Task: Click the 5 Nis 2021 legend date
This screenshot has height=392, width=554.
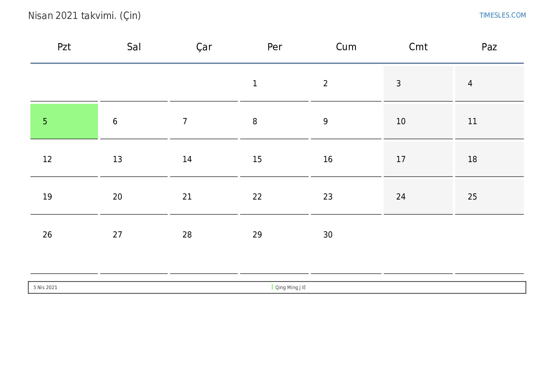Action: 45,287
